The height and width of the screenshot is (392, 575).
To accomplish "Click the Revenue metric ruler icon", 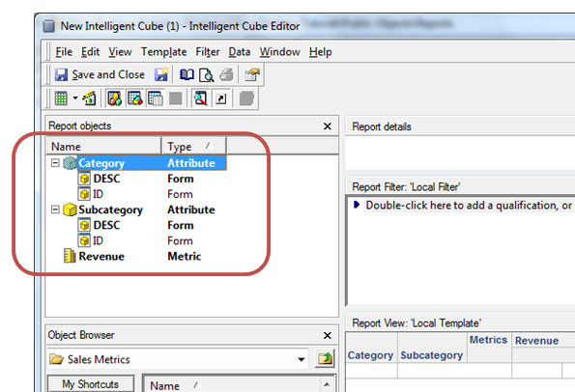I will pyautogui.click(x=70, y=256).
